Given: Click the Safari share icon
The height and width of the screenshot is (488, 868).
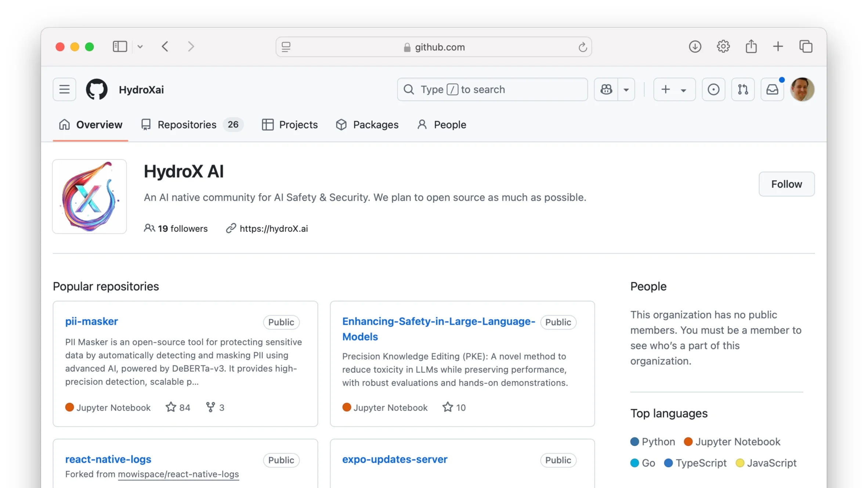Looking at the screenshot, I should (751, 47).
